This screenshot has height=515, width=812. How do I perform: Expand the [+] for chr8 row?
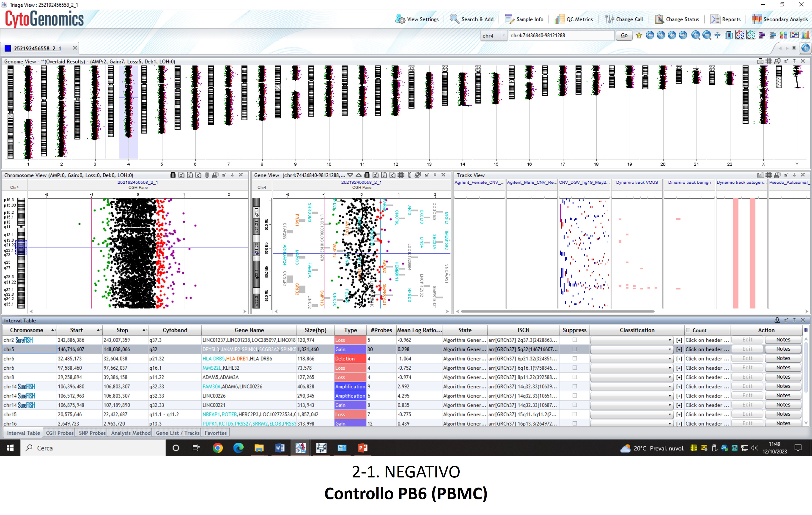[679, 378]
